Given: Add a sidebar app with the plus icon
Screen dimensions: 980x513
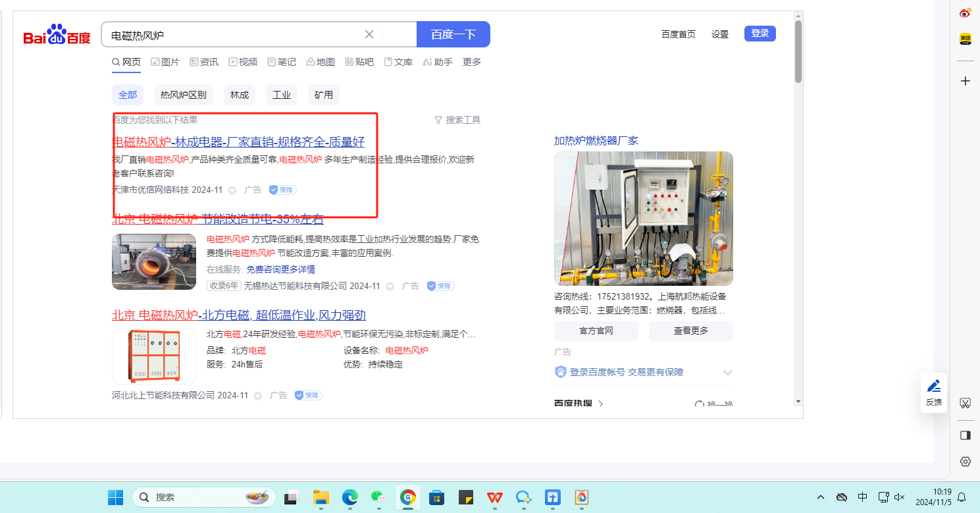Looking at the screenshot, I should (x=966, y=81).
